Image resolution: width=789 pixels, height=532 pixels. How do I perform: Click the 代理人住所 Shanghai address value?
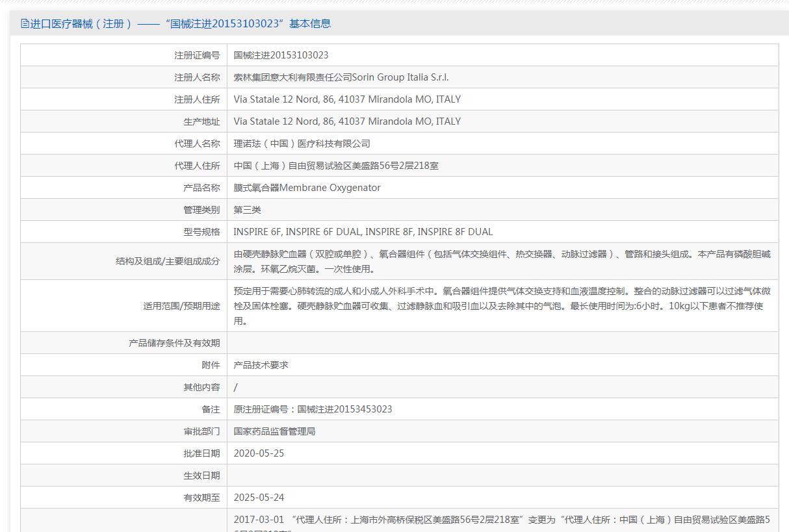click(x=336, y=166)
